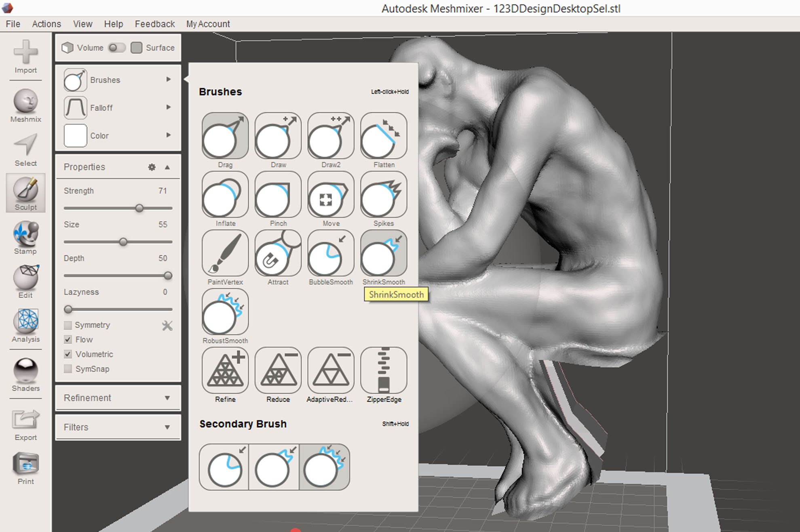
Task: Choose RobustSmooth as secondary brush
Action: (x=324, y=467)
